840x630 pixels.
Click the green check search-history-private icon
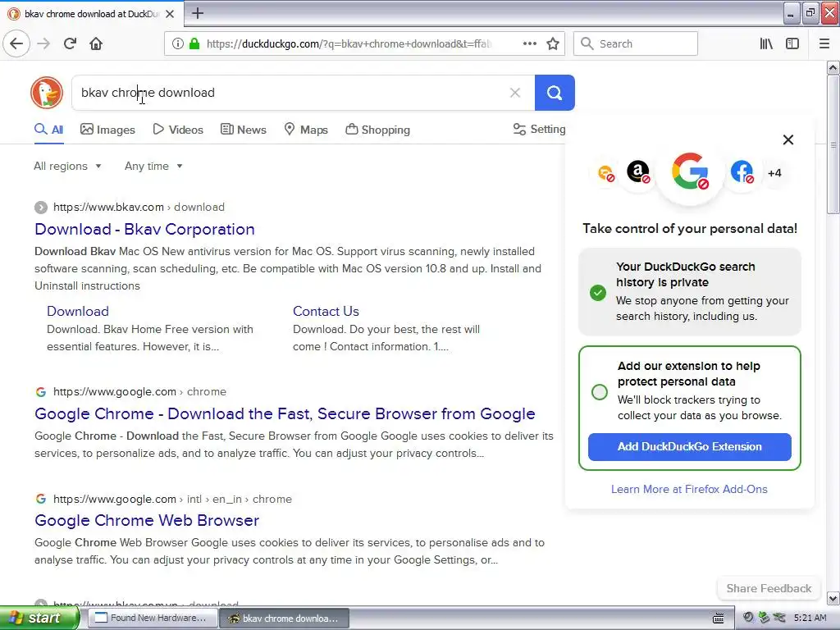pos(598,293)
